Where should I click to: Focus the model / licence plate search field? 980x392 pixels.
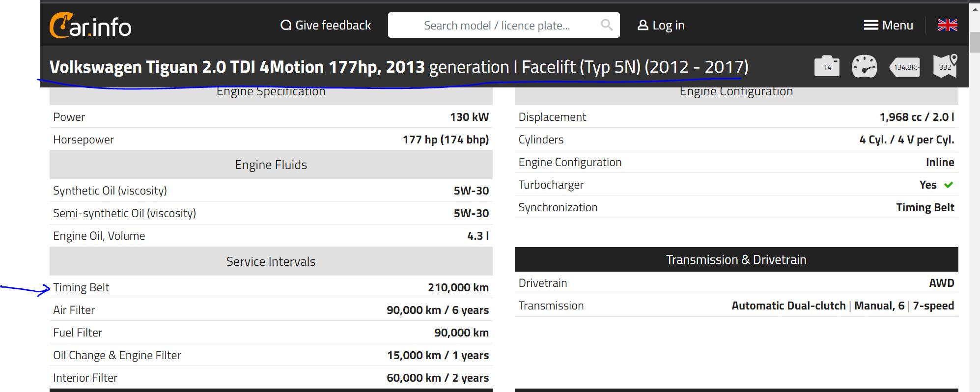click(496, 26)
